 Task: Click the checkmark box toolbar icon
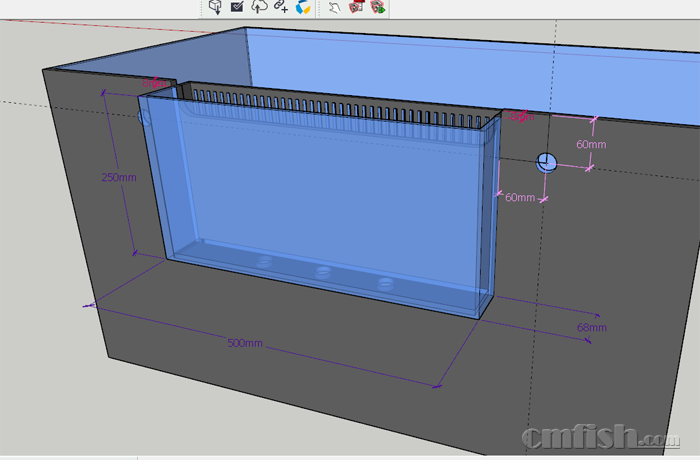237,7
